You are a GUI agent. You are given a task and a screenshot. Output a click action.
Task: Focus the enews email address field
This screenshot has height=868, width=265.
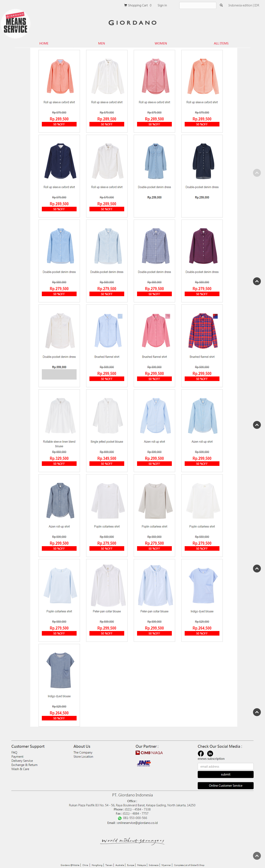point(225,766)
